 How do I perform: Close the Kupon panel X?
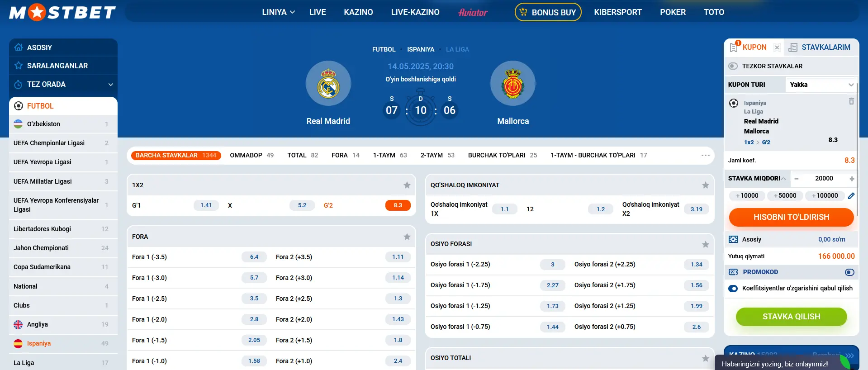[x=777, y=47]
